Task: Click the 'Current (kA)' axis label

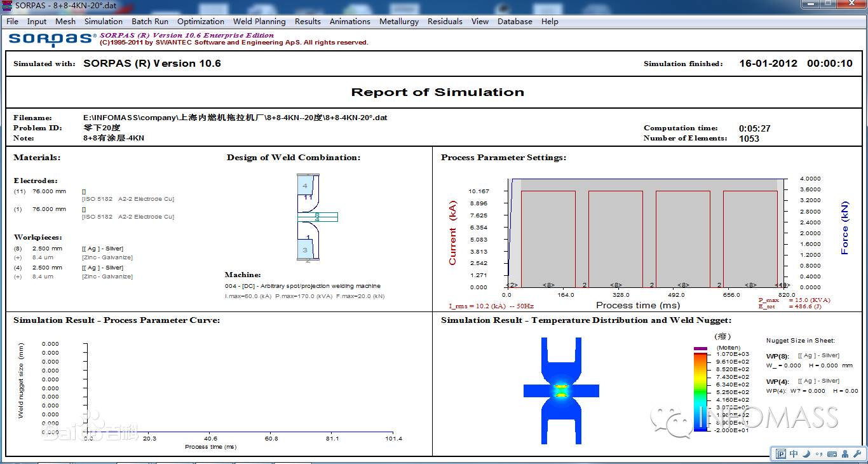Action: tap(452, 233)
